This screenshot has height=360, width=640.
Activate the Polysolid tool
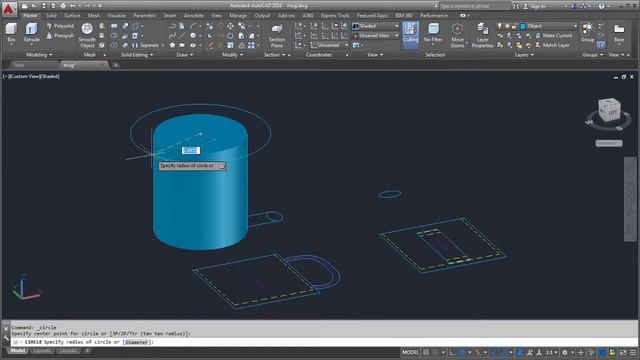click(x=60, y=26)
